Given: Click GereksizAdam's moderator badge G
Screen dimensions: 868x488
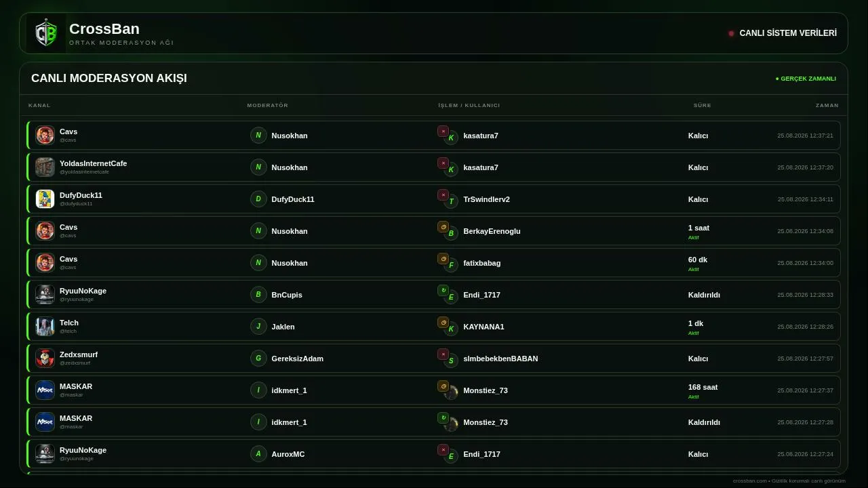Looking at the screenshot, I should pyautogui.click(x=258, y=359).
